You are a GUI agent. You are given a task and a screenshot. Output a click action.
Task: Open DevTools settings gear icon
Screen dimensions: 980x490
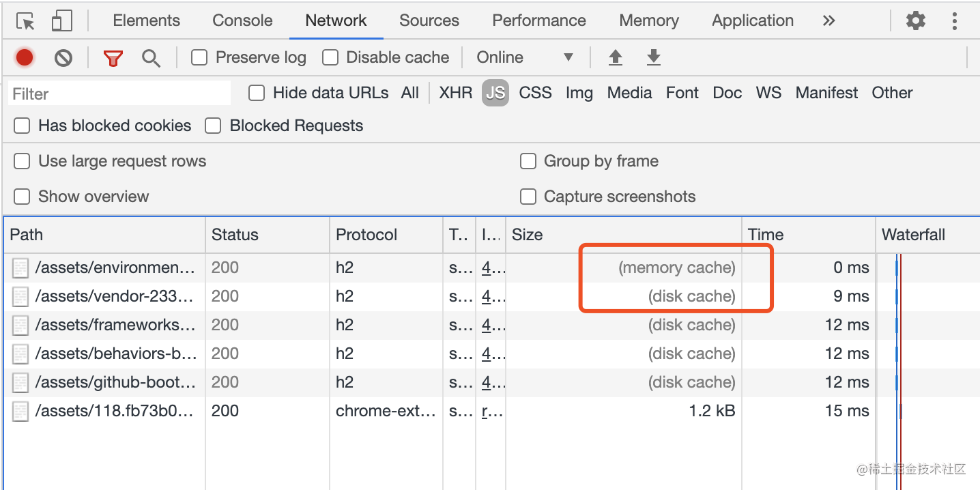click(x=916, y=20)
